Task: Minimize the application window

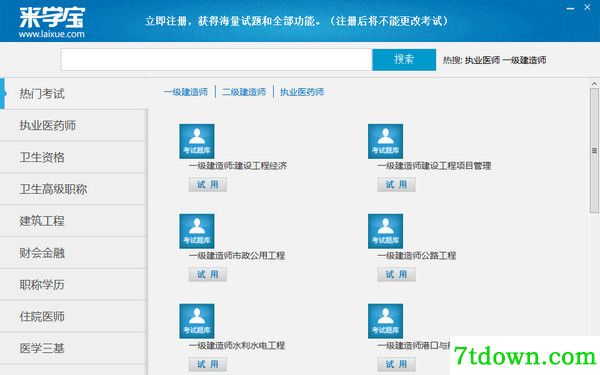Action: click(x=571, y=8)
